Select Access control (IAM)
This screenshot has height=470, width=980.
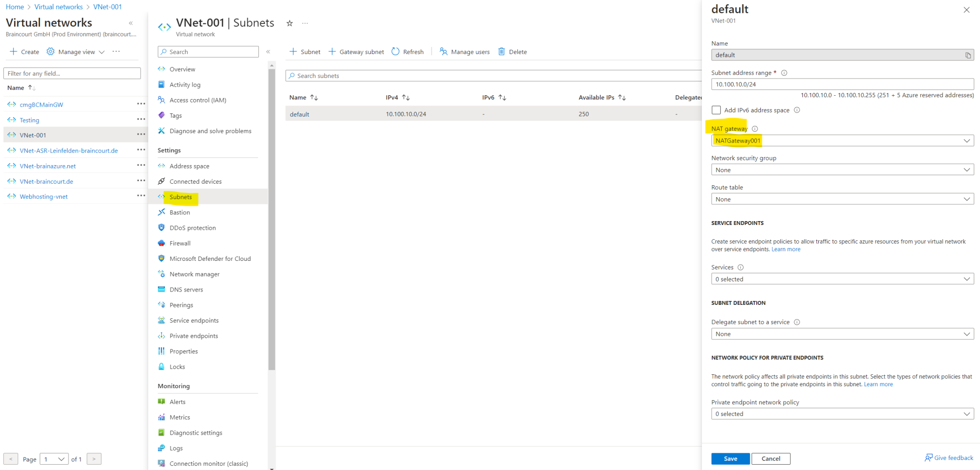click(x=197, y=100)
